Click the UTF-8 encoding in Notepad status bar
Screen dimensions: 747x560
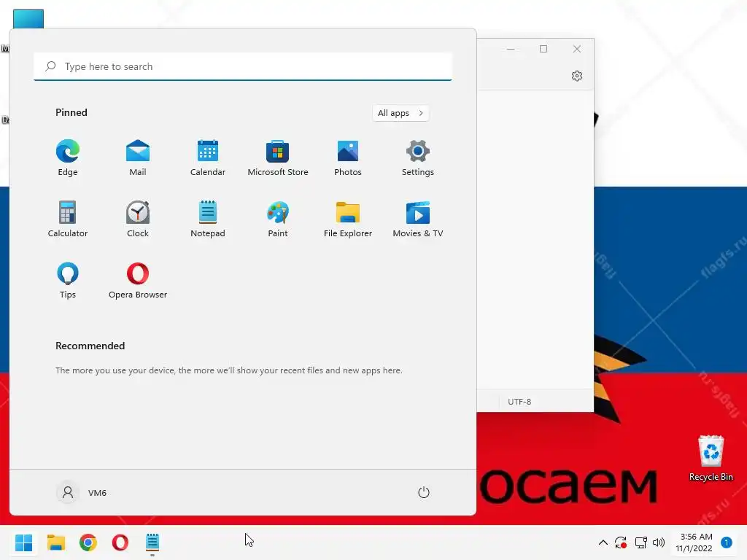tap(519, 402)
